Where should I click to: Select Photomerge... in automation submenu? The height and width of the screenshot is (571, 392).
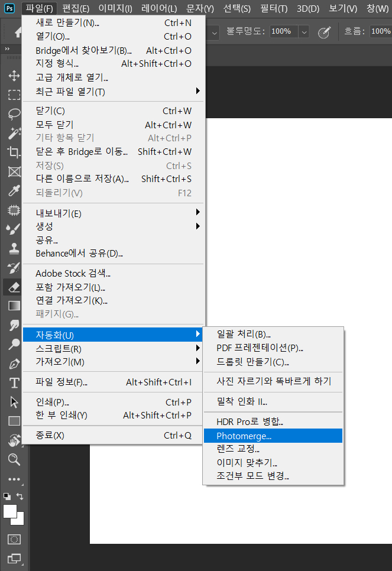click(273, 436)
